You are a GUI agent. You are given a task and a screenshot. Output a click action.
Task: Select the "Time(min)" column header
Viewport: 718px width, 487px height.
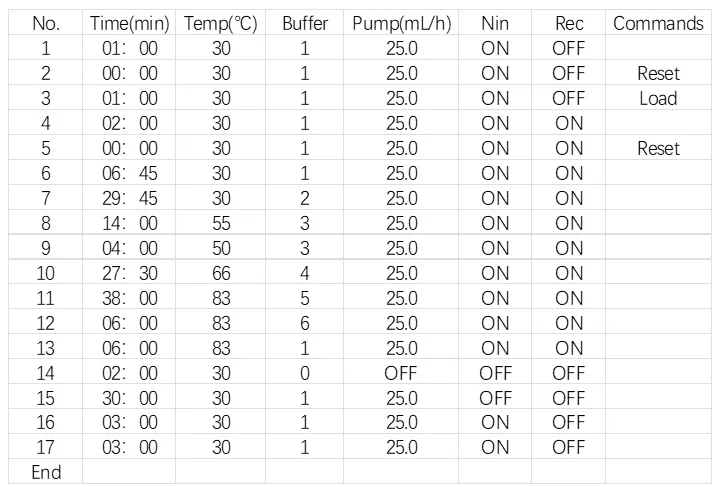tap(129, 23)
